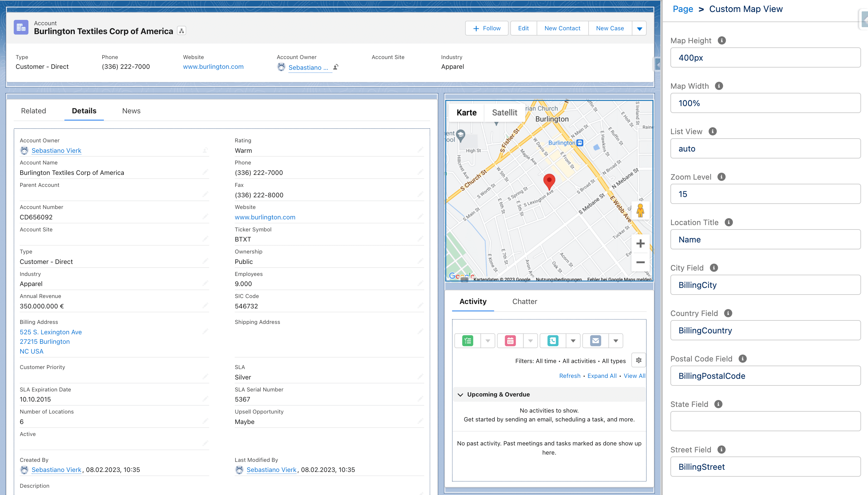Open the Log a Call dropdown arrow

pyautogui.click(x=573, y=341)
